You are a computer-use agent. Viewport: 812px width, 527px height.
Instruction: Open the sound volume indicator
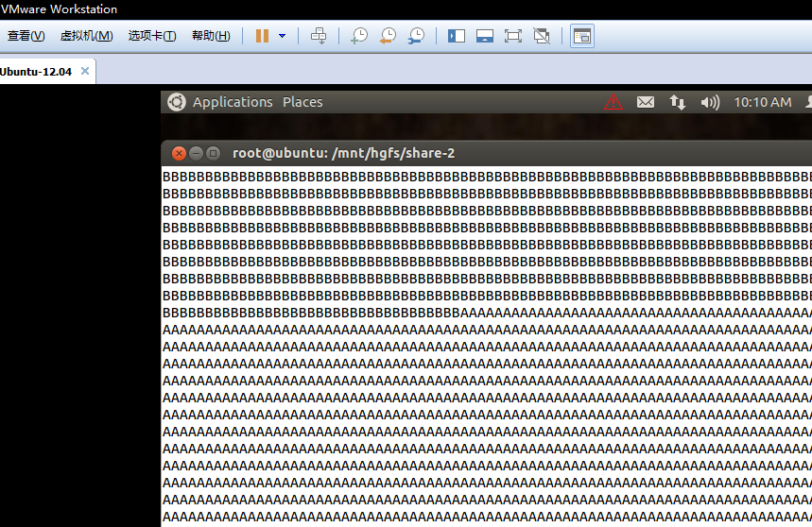(x=710, y=102)
